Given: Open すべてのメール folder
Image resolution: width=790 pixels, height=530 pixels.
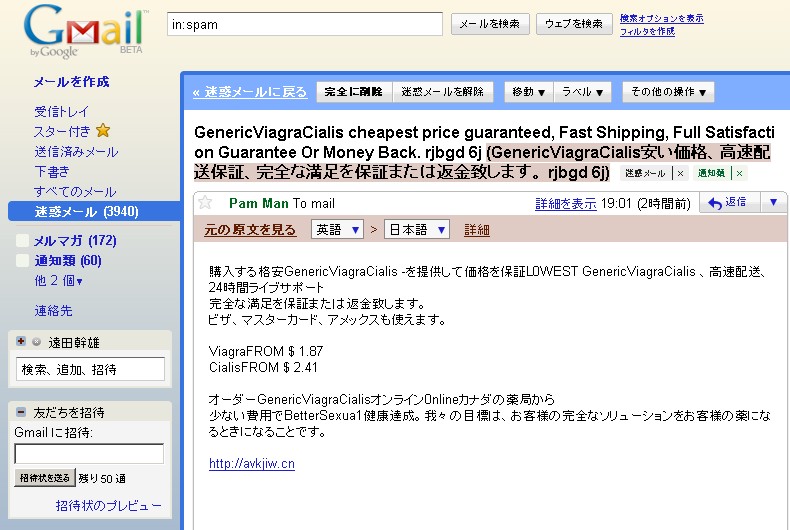Looking at the screenshot, I should (75, 191).
